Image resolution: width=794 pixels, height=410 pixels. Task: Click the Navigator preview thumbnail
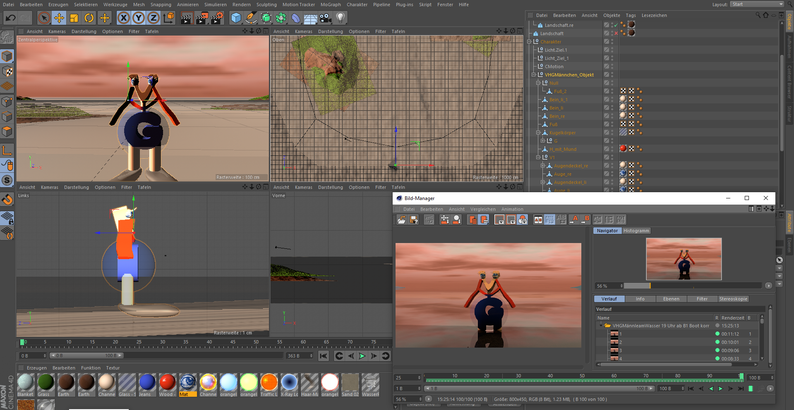[x=683, y=259]
